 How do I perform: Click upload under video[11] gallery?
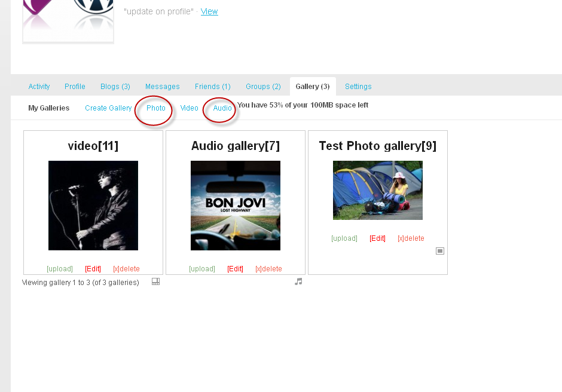[60, 269]
